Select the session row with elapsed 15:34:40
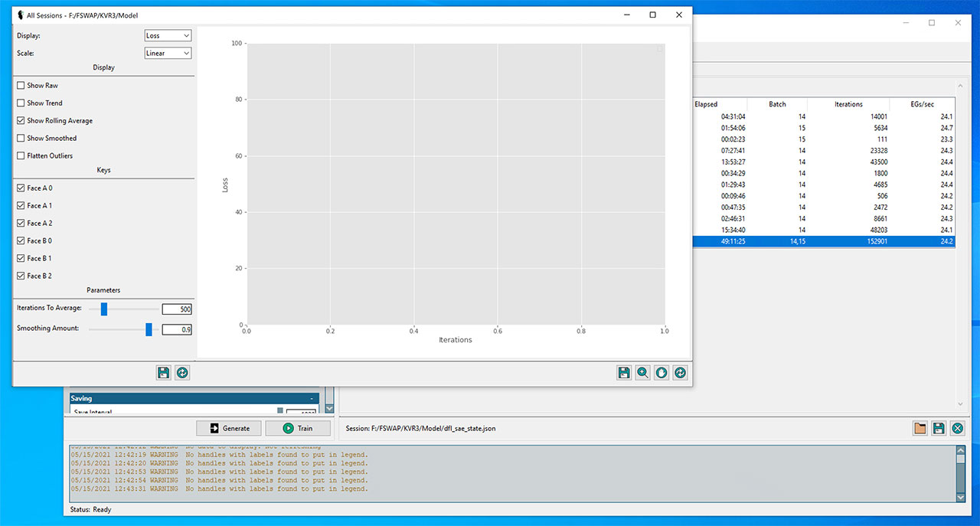Screen dimensions: 980x526 click(824, 230)
